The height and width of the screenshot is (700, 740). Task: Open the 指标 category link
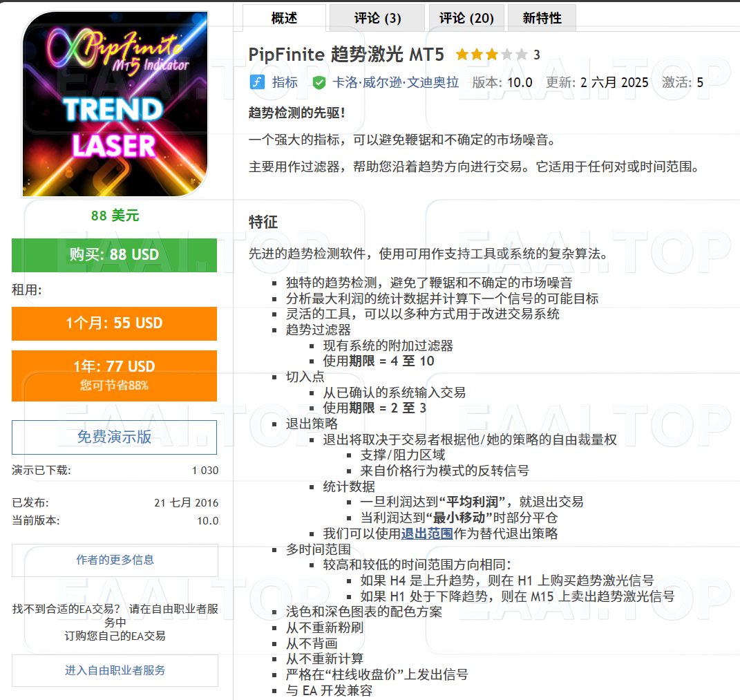285,82
